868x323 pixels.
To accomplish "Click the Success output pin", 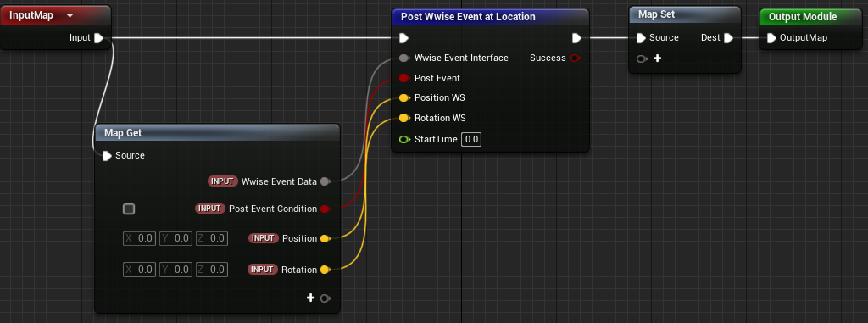I will point(576,58).
